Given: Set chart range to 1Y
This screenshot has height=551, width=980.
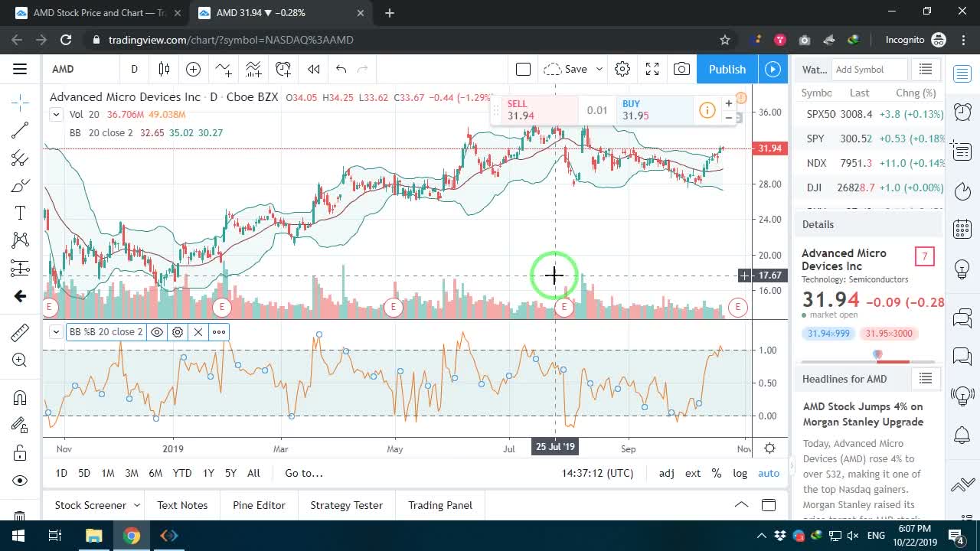Looking at the screenshot, I should (208, 473).
